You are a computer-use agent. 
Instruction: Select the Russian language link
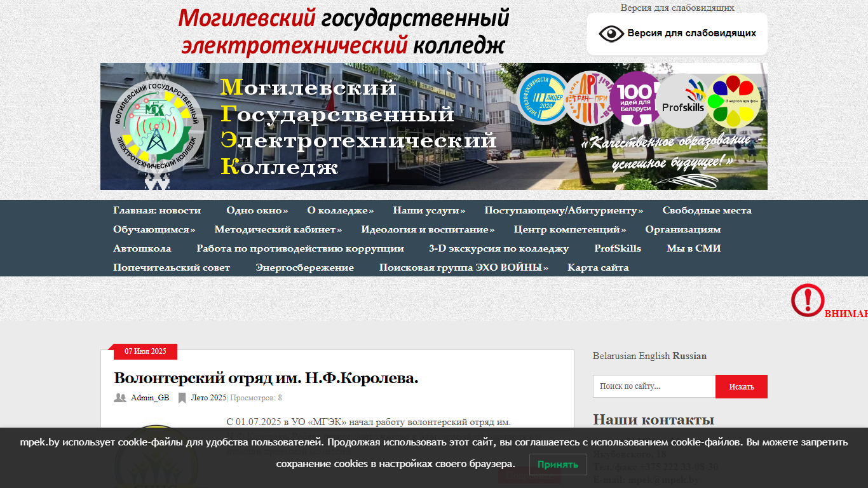689,356
